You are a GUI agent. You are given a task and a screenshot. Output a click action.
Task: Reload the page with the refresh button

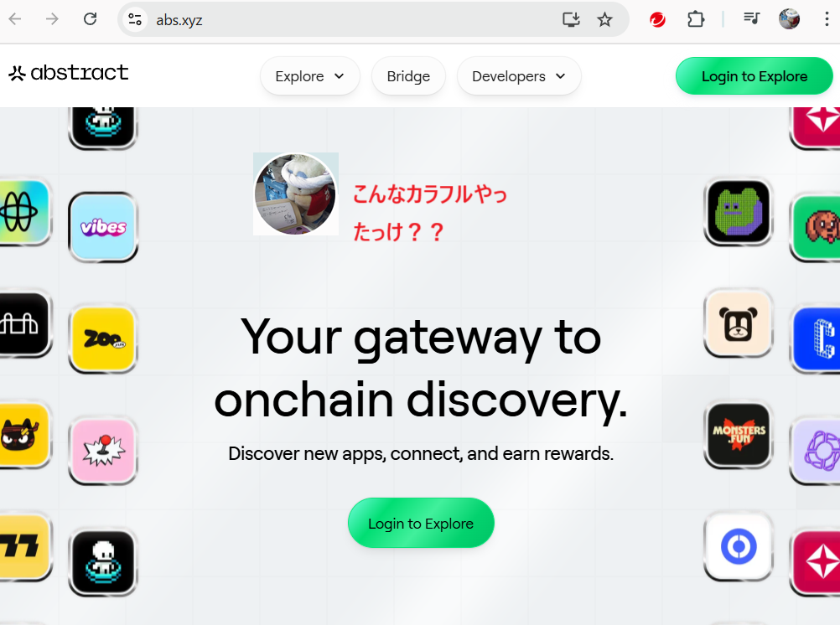[x=90, y=20]
